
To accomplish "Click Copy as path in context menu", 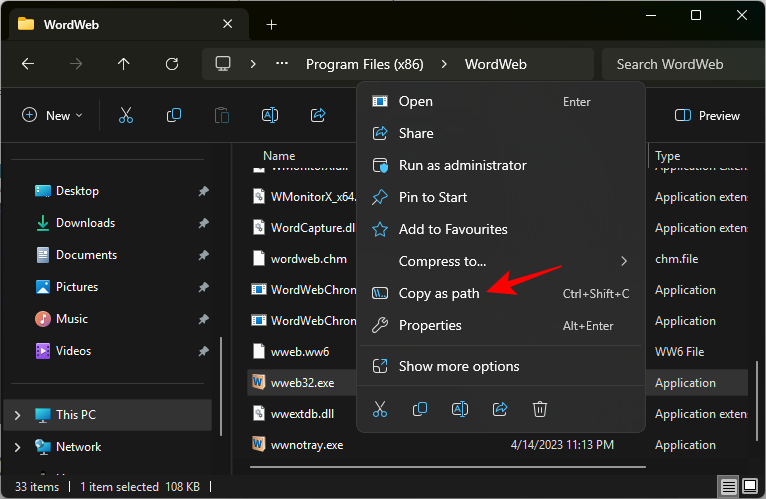I will pos(501,293).
